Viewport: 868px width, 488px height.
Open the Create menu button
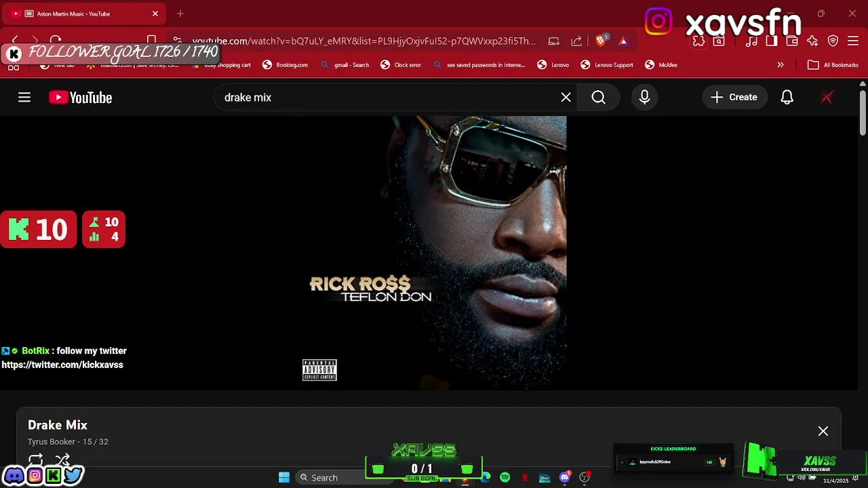tap(734, 98)
